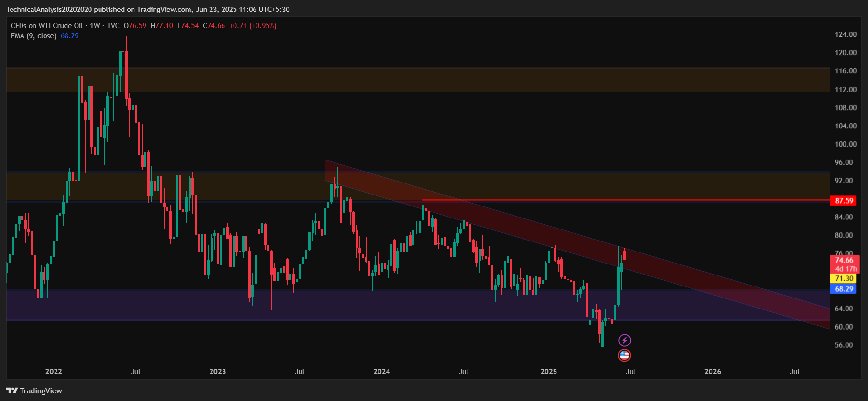Click the 2024 time axis label
Image resolution: width=868 pixels, height=401 pixels.
tap(382, 372)
